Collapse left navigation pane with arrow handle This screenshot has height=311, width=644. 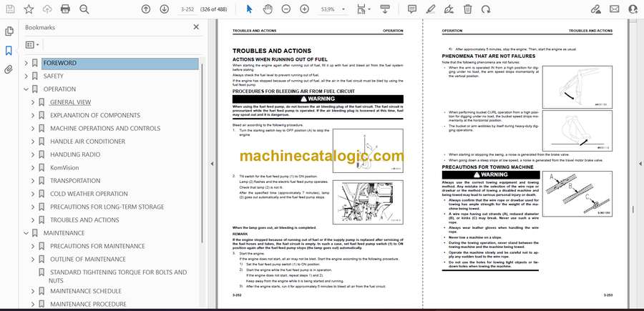point(212,164)
